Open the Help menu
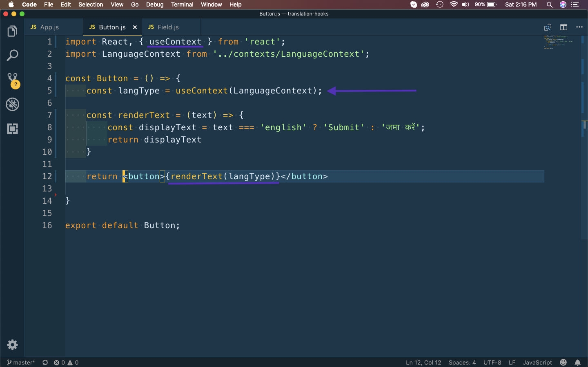The height and width of the screenshot is (367, 588). tap(236, 4)
